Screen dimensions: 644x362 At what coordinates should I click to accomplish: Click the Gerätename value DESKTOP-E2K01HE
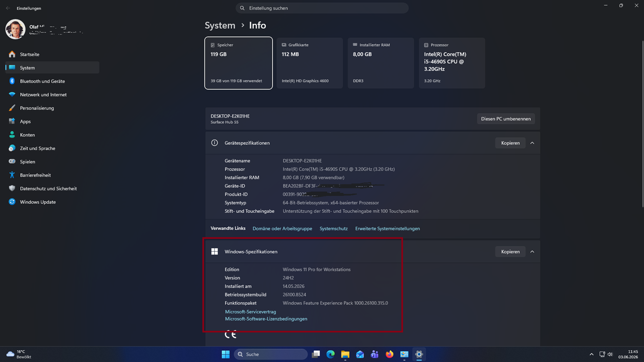tap(302, 161)
